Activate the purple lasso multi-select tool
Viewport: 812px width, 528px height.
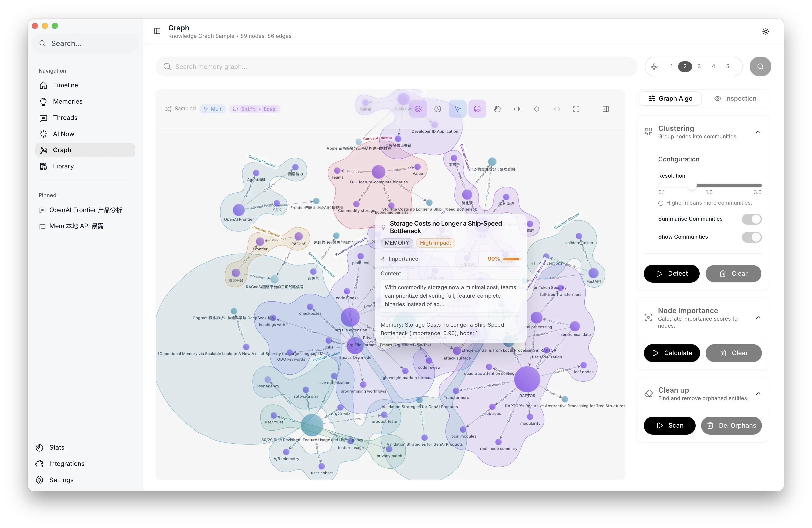point(477,109)
